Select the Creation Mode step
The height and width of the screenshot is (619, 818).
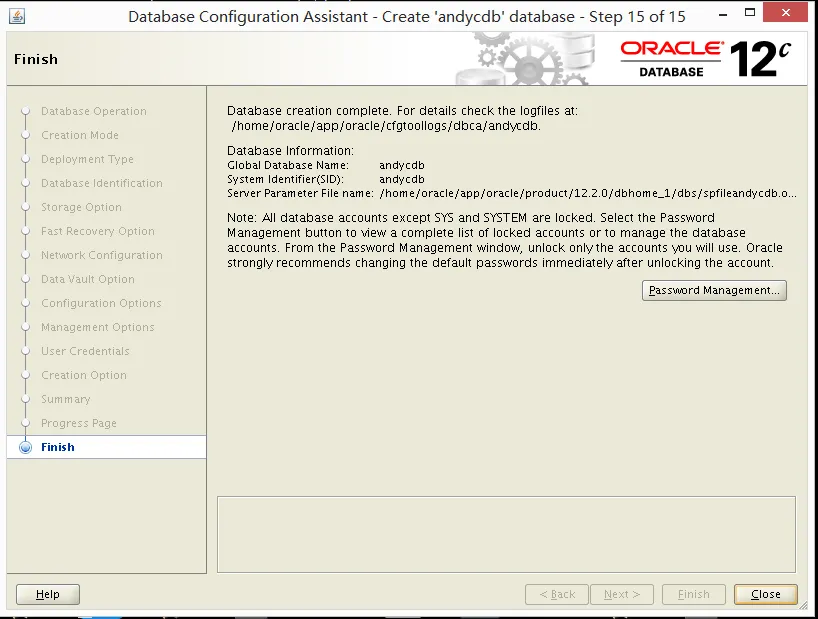(x=80, y=135)
